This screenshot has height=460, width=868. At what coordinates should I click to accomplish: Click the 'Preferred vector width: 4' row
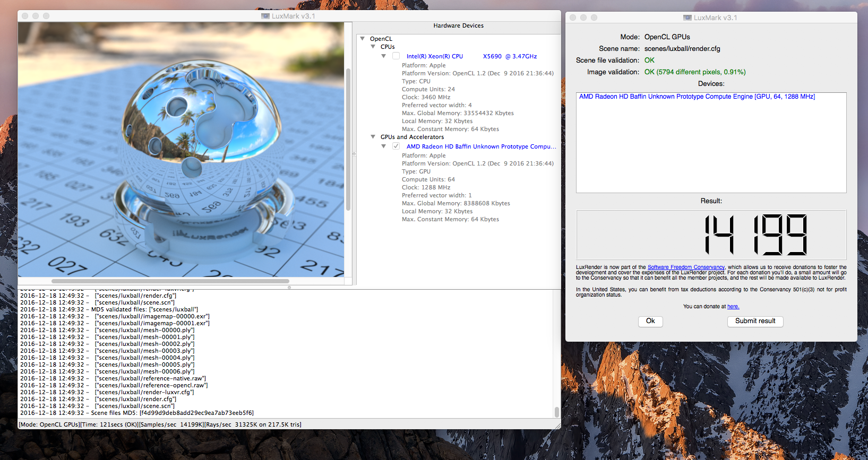point(437,105)
